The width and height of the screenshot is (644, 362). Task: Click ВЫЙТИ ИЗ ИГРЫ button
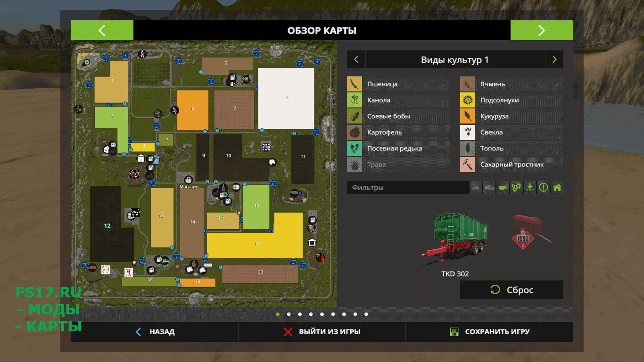322,332
